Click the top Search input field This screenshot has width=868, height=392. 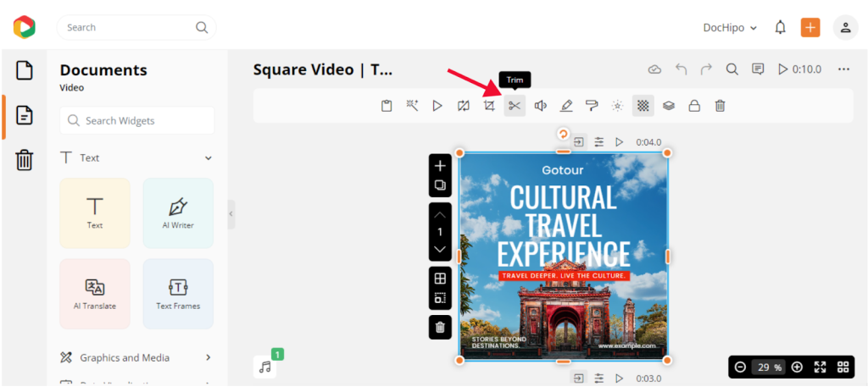tap(136, 27)
